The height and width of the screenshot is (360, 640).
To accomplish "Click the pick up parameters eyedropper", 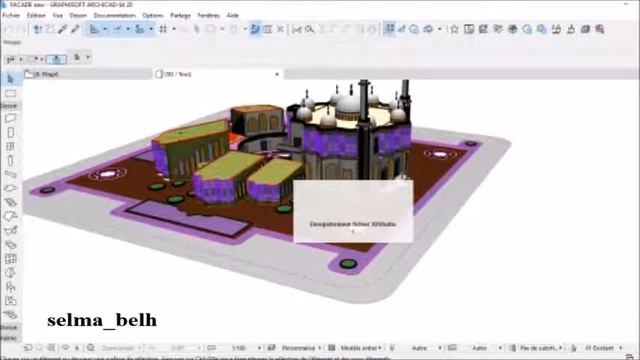I will pos(62,29).
